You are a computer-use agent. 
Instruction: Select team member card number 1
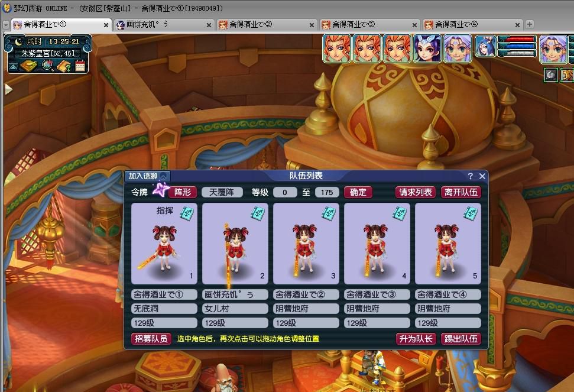(x=164, y=244)
